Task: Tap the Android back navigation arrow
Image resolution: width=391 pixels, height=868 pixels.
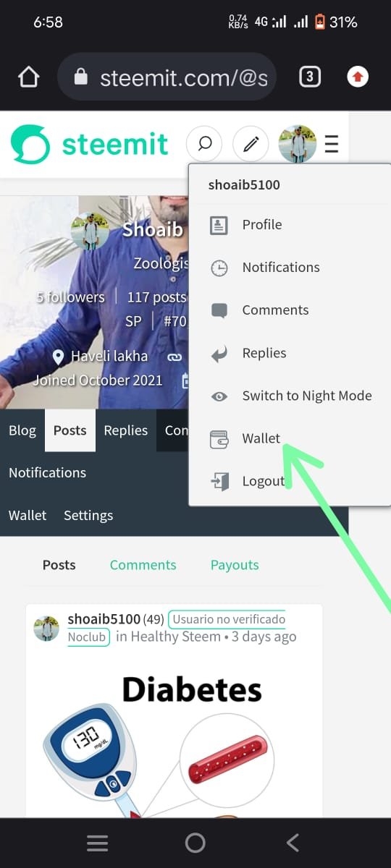Action: 293,843
